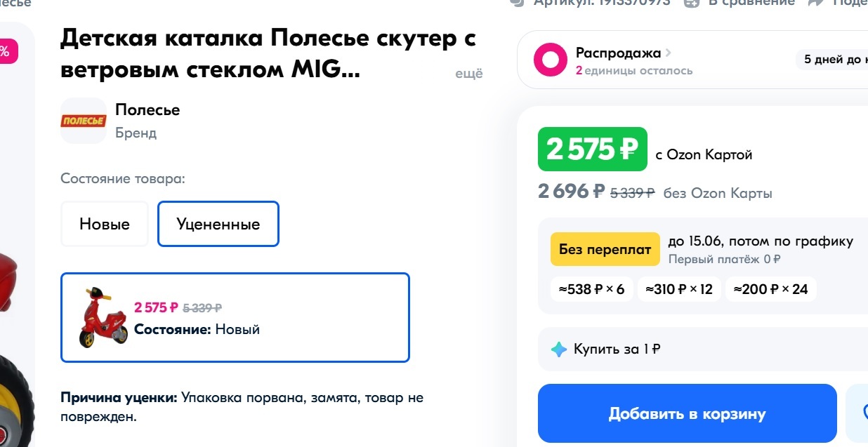Expand full product title via ещё

469,74
